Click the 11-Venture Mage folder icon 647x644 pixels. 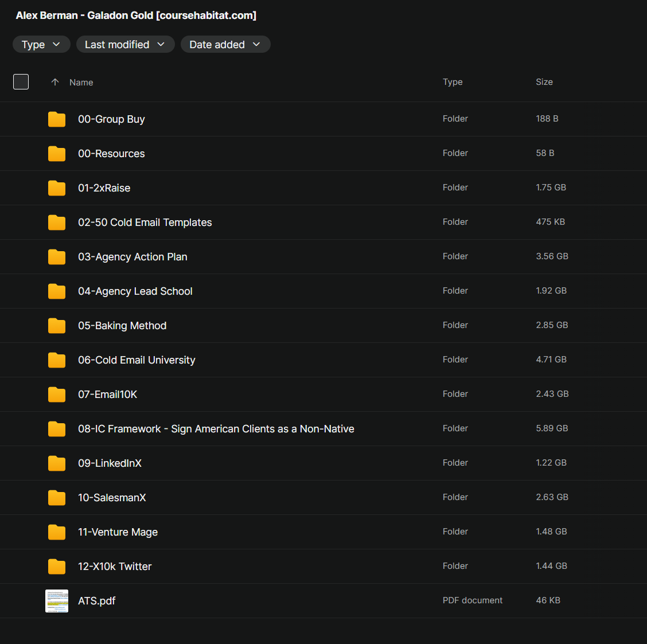[57, 532]
